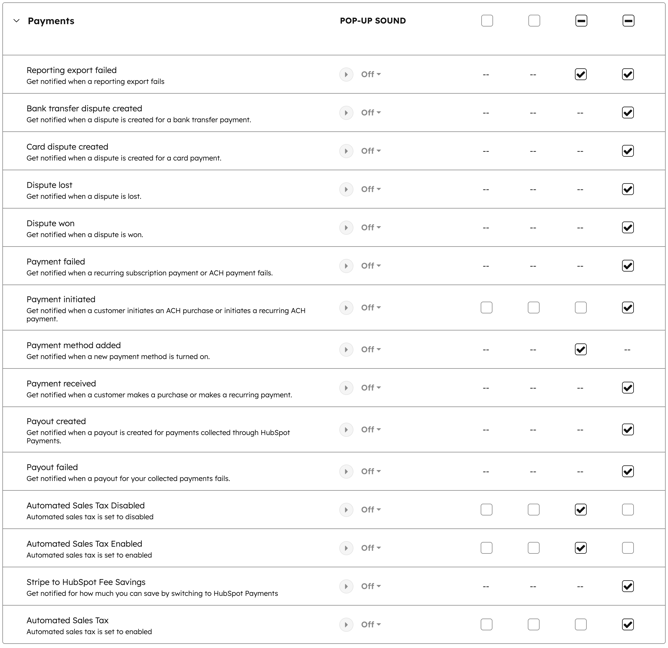
Task: Play sound preview for Bank transfer dispute created
Action: pyautogui.click(x=346, y=113)
